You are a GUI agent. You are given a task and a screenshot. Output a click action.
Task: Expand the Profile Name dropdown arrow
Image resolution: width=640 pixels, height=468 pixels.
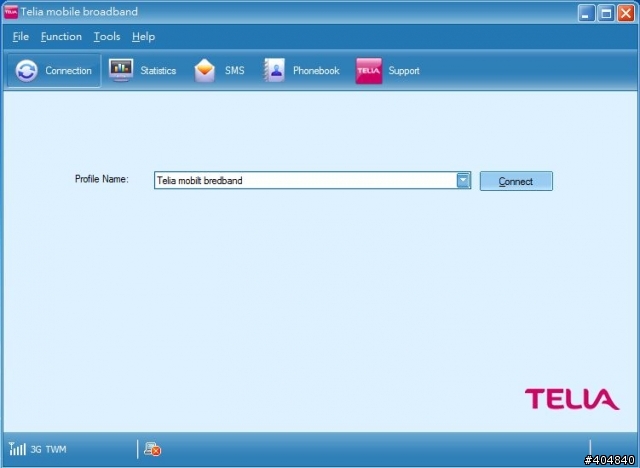463,180
